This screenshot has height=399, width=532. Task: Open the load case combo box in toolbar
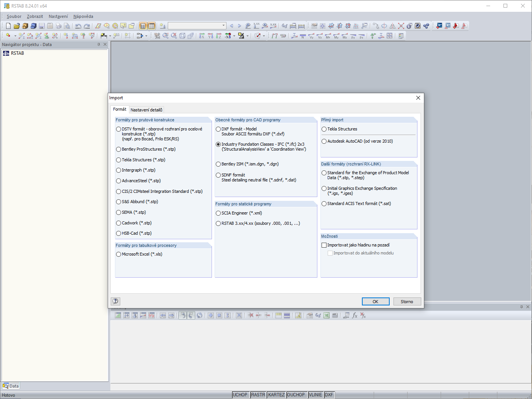[x=197, y=26]
